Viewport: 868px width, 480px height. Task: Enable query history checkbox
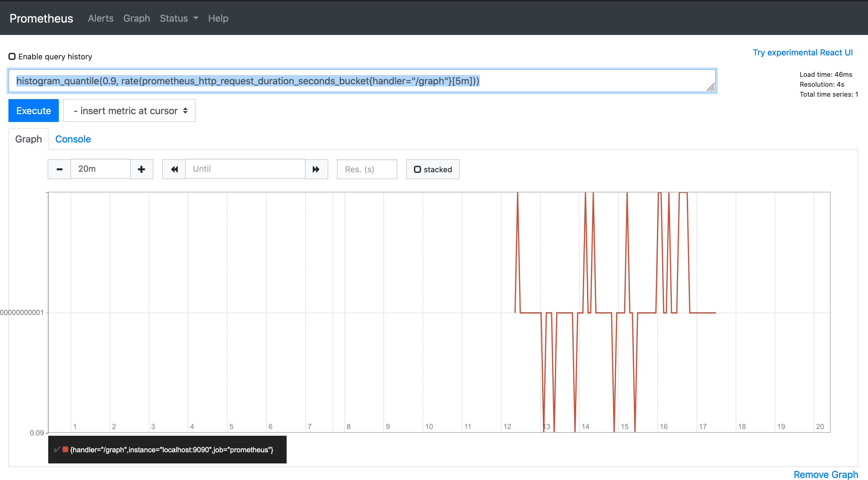[12, 56]
